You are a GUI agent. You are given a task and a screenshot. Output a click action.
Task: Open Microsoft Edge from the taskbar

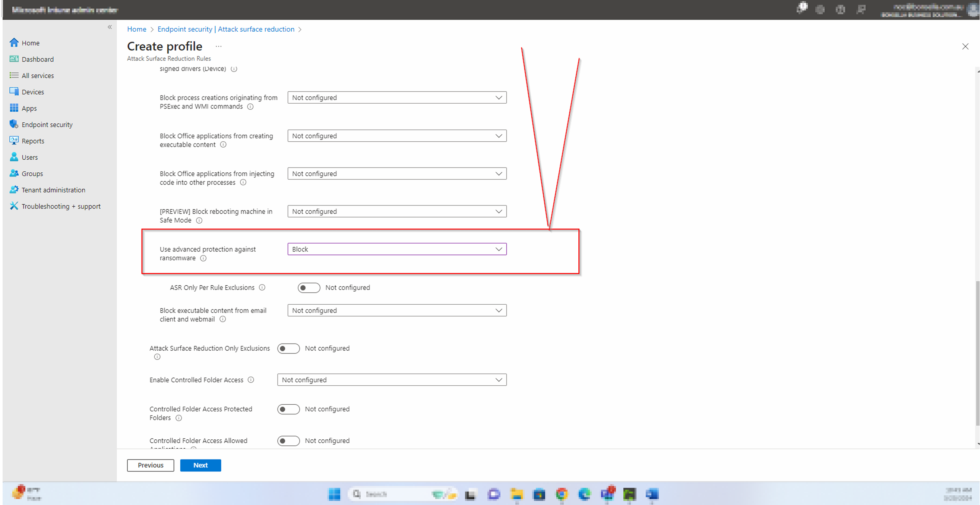(584, 494)
